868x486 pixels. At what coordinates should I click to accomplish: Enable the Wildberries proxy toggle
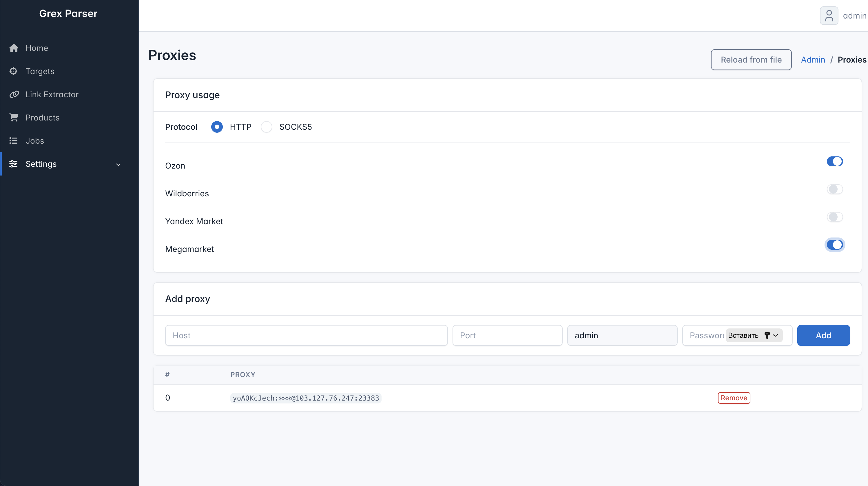click(834, 189)
